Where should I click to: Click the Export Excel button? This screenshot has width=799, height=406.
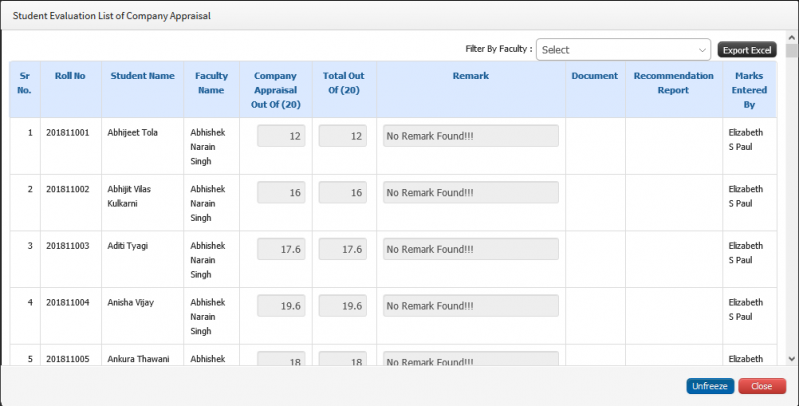pyautogui.click(x=747, y=50)
